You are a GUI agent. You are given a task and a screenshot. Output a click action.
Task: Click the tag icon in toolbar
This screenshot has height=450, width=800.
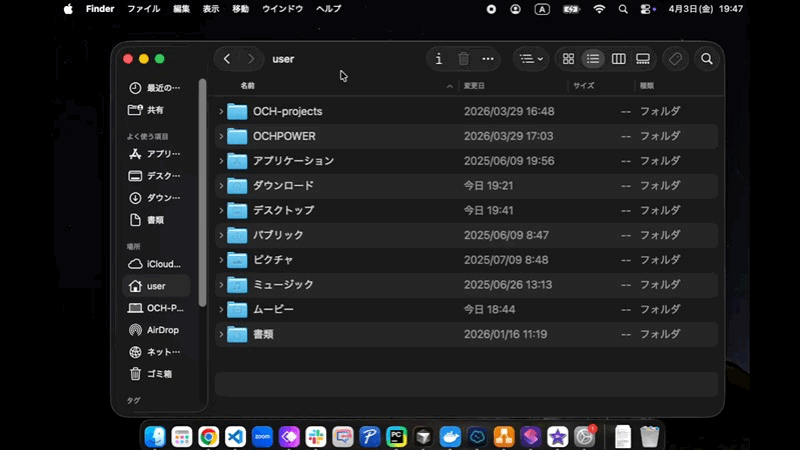676,59
